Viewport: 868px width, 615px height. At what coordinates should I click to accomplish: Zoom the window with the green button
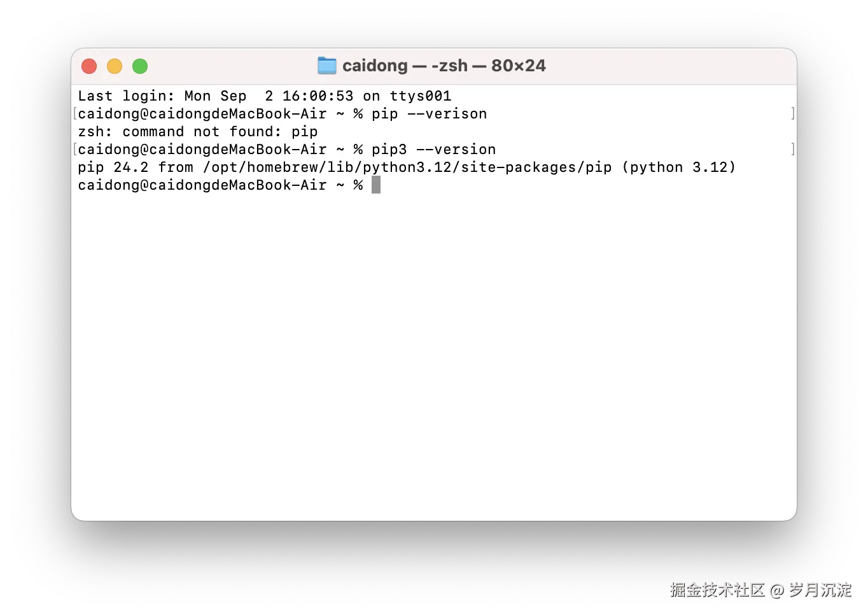(140, 66)
